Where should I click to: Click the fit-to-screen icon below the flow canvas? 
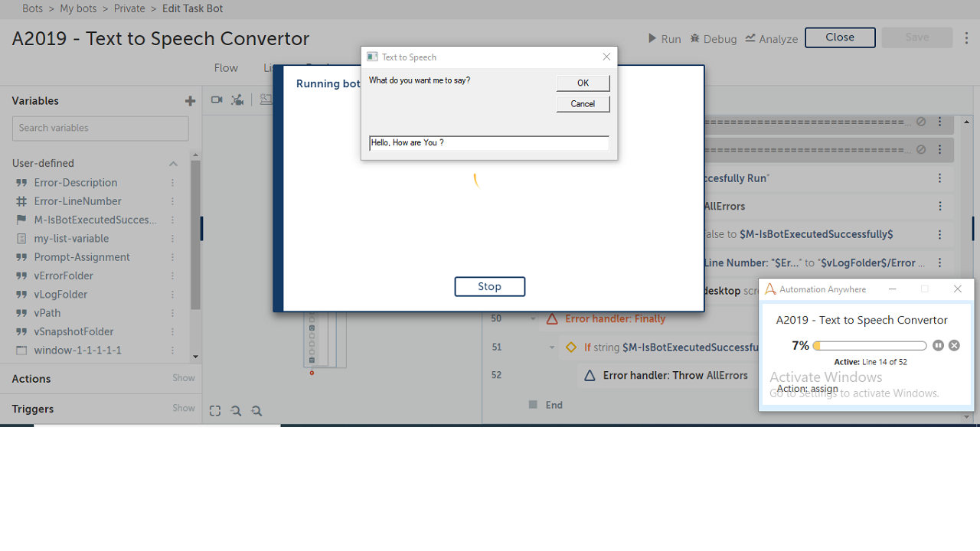[x=215, y=411]
